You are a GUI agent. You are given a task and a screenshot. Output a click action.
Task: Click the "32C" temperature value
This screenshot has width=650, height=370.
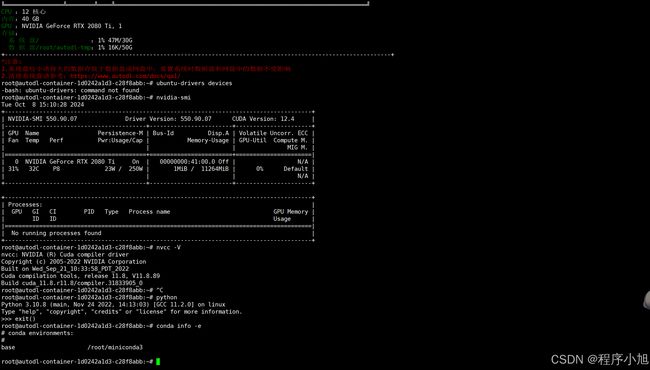[34, 169]
